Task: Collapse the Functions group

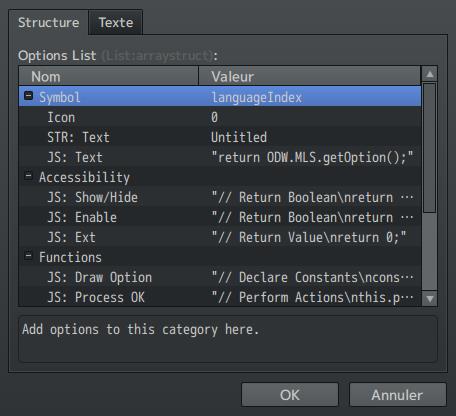Action: coord(29,256)
